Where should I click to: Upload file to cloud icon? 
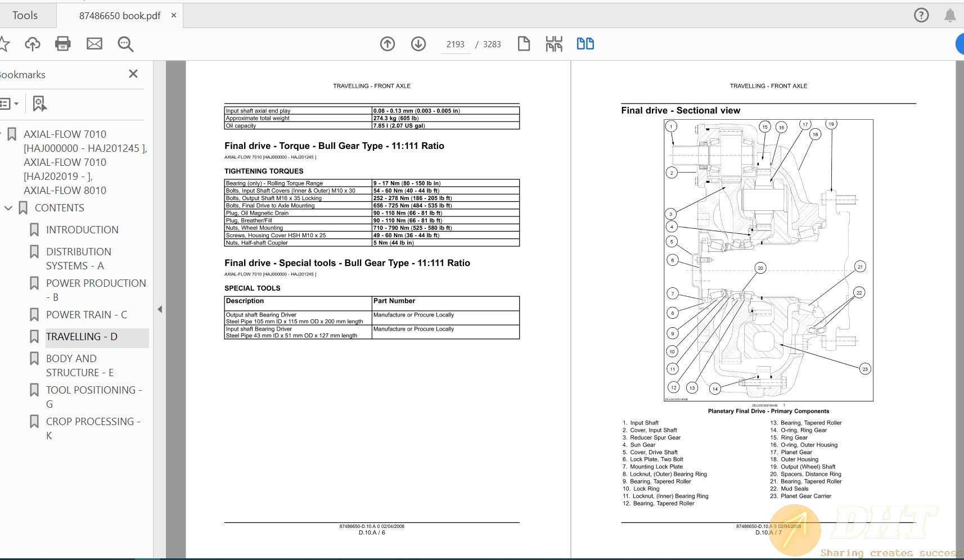pos(33,44)
